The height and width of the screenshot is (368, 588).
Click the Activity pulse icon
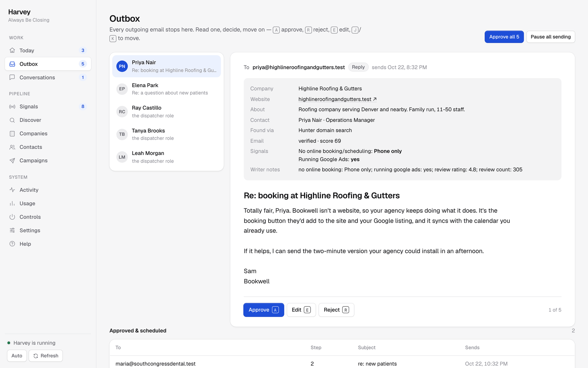12,190
